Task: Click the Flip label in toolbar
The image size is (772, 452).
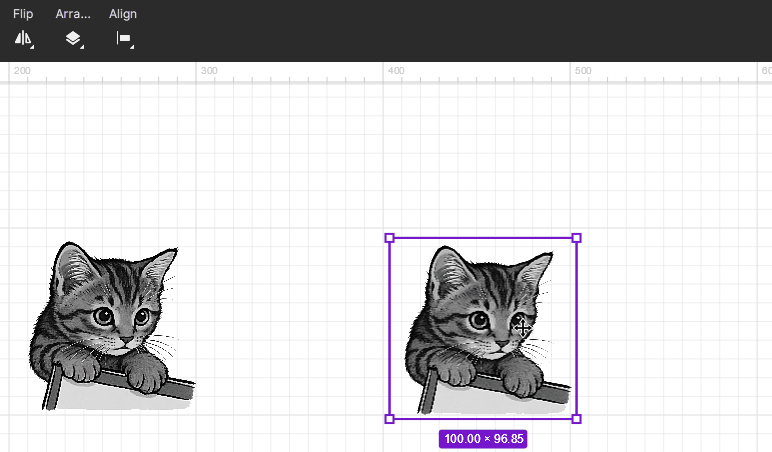Action: tap(23, 14)
